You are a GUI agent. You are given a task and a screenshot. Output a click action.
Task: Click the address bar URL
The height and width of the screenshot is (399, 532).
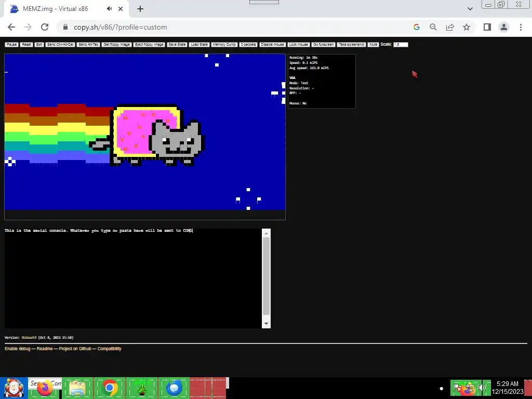click(x=121, y=27)
